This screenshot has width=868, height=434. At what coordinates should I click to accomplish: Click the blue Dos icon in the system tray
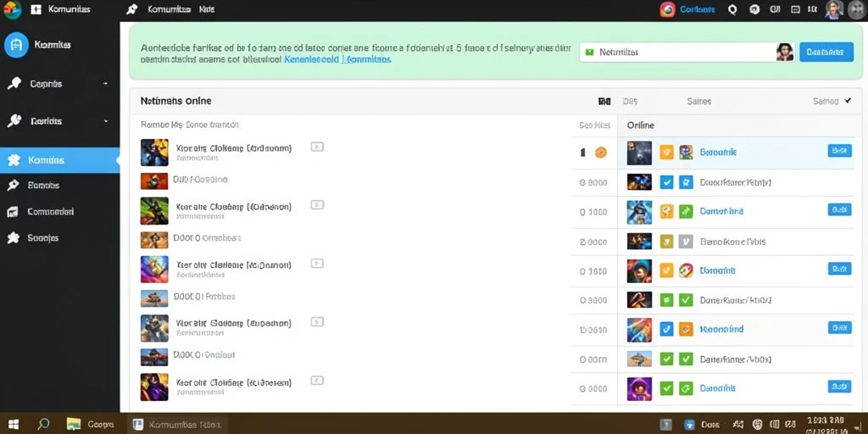coord(689,425)
